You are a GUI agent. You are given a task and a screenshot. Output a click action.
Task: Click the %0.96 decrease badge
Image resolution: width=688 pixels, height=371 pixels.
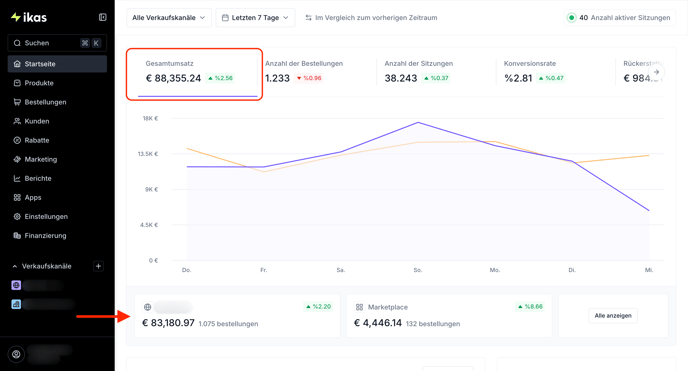[309, 78]
